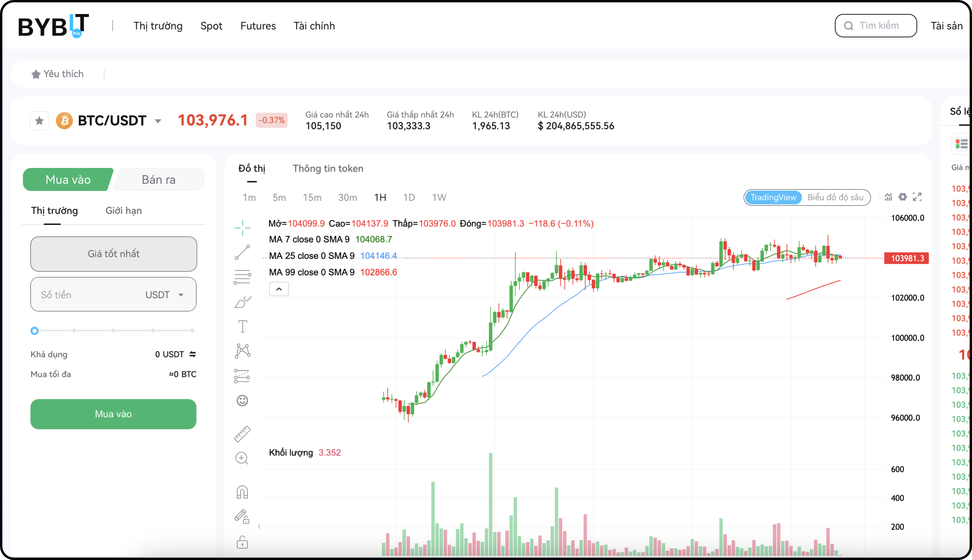Collapse the indicator legend chevron
This screenshot has height=560, width=972.
[x=279, y=289]
